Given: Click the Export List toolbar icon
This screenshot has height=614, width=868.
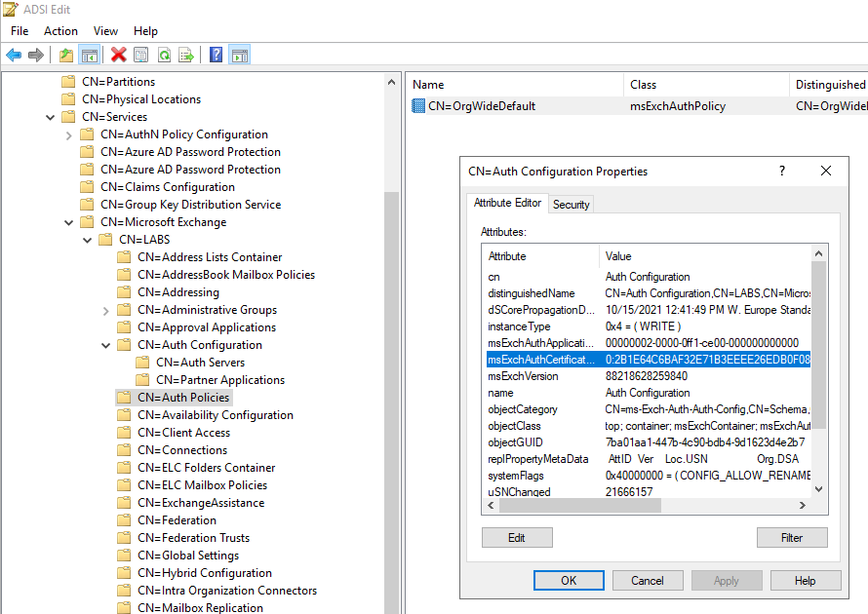Looking at the screenshot, I should (186, 56).
